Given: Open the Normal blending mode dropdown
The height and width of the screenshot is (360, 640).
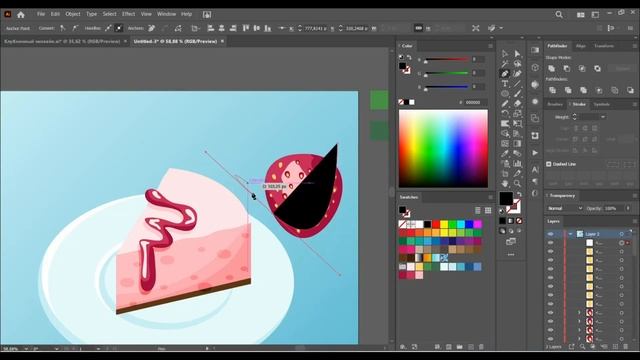Looking at the screenshot, I should (x=565, y=208).
